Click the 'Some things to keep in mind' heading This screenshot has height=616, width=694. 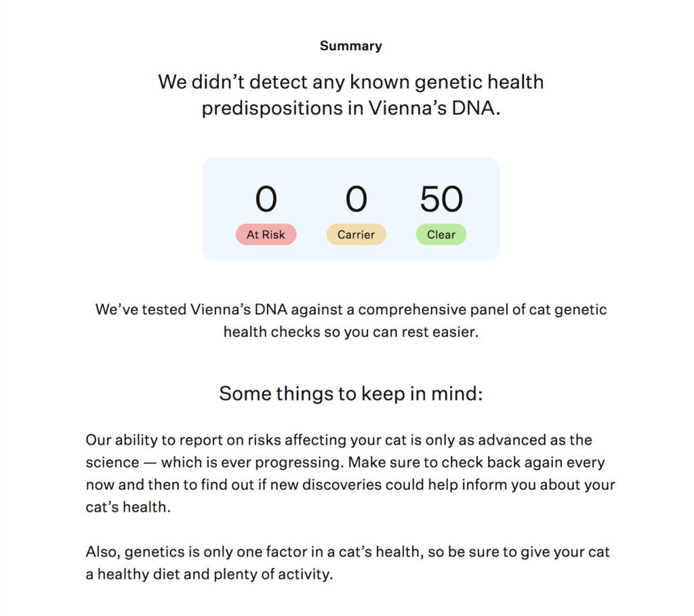click(x=351, y=394)
